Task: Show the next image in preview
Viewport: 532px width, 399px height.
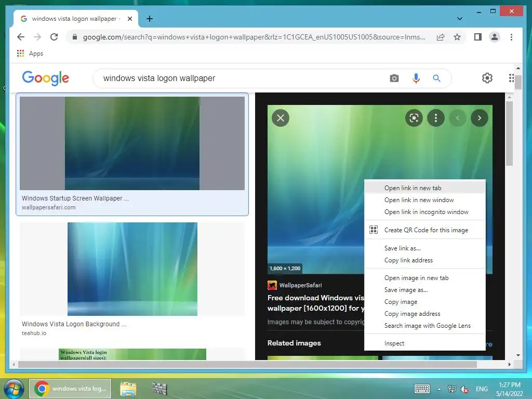Action: pos(479,118)
